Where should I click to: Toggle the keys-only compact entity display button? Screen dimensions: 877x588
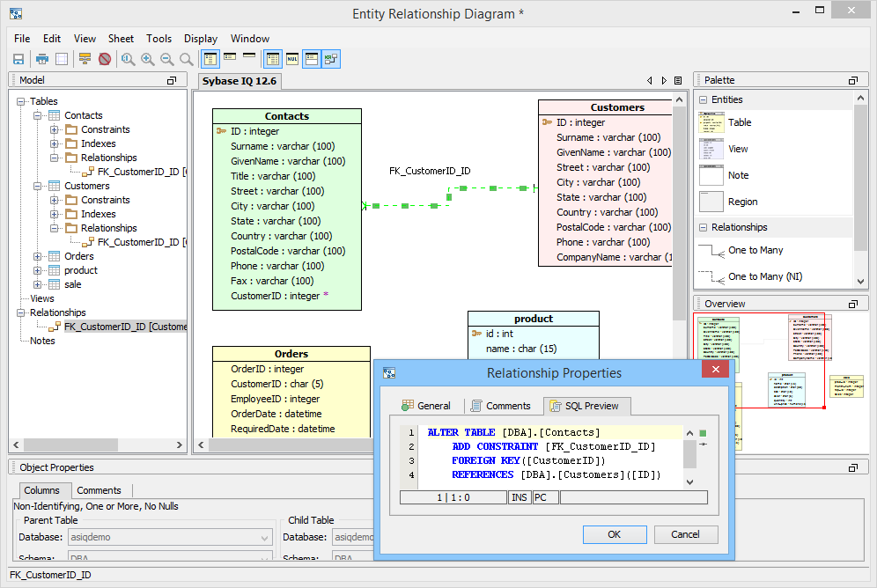(x=230, y=56)
